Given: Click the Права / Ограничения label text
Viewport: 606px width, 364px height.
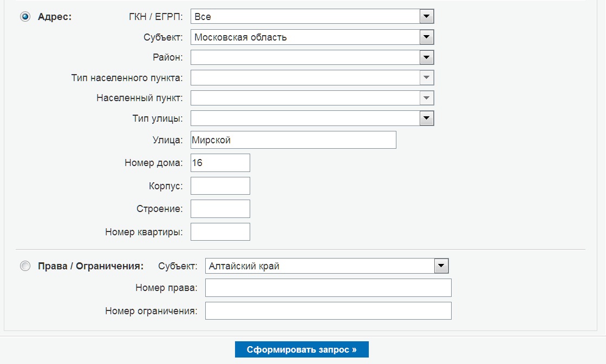Looking at the screenshot, I should pyautogui.click(x=90, y=266).
